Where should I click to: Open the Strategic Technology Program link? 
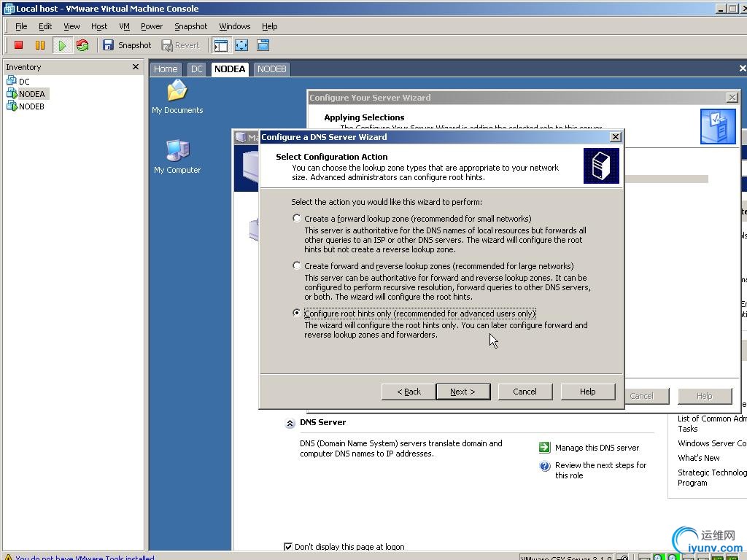712,477
